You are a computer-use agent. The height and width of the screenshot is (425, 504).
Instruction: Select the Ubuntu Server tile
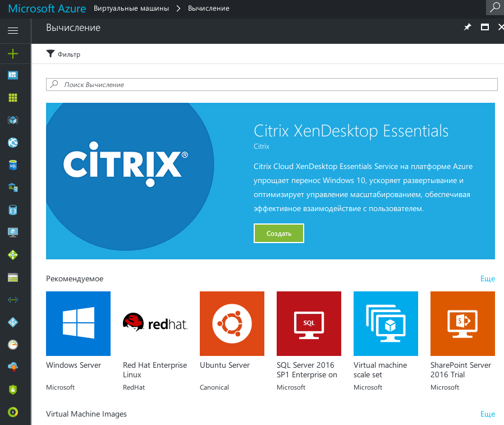(x=232, y=323)
